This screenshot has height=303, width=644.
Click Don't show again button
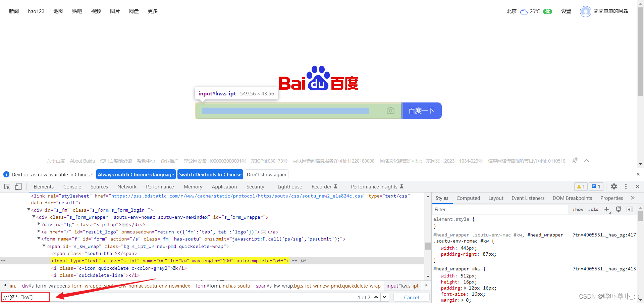[x=267, y=174]
